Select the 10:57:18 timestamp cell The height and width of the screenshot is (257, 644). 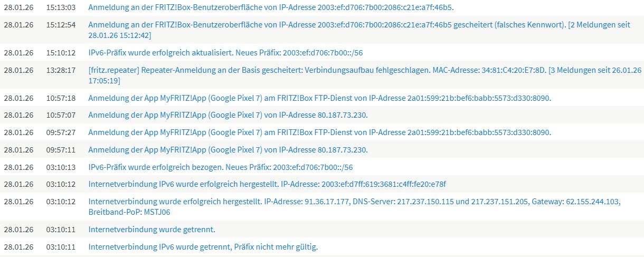[x=61, y=98]
